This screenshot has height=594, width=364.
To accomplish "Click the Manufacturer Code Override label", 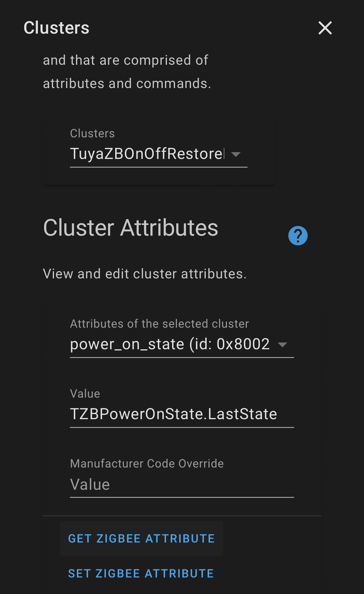I will [x=147, y=464].
